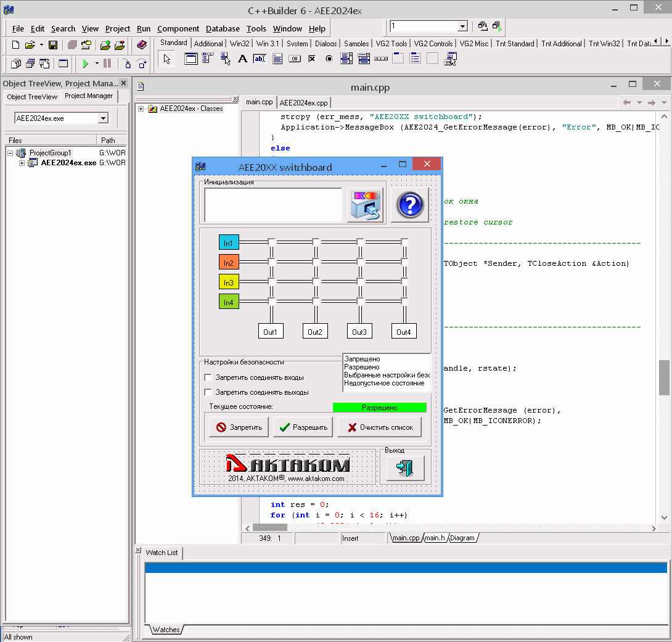Toggle the In2 to Out2 crosspoint node

click(x=316, y=262)
